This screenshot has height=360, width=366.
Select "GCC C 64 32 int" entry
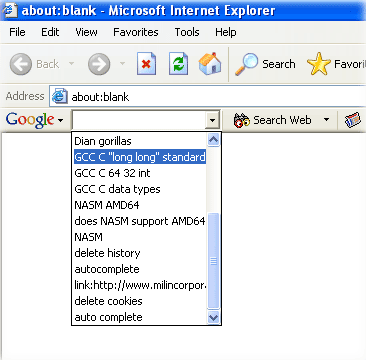(x=140, y=173)
